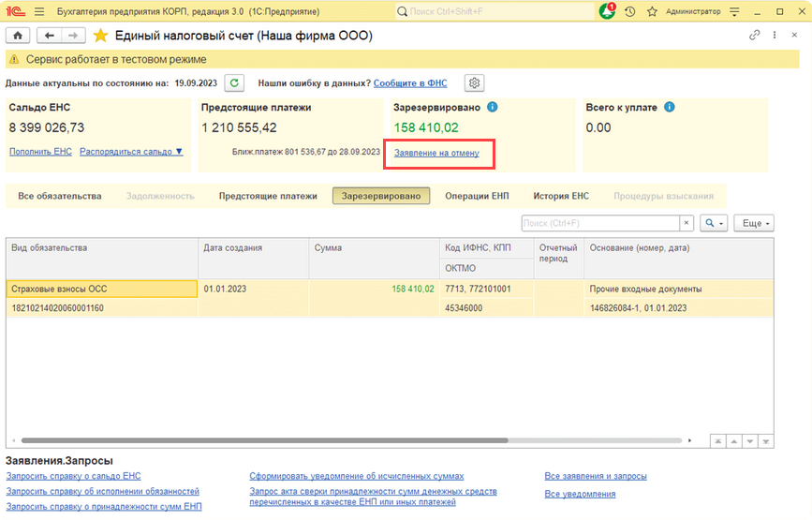Open notifications bell with red badge
The width and height of the screenshot is (812, 520).
click(607, 11)
